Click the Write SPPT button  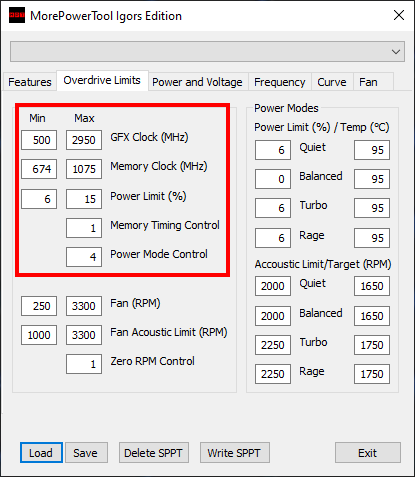point(235,453)
